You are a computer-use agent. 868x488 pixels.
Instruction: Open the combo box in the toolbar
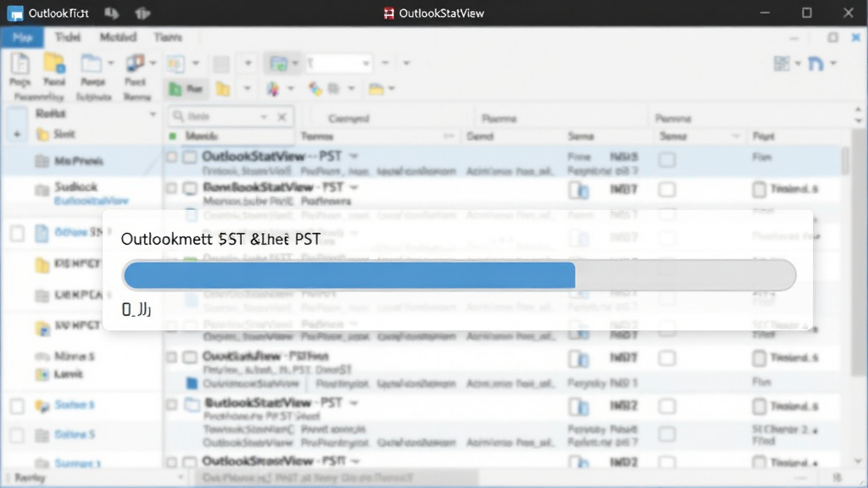(337, 63)
